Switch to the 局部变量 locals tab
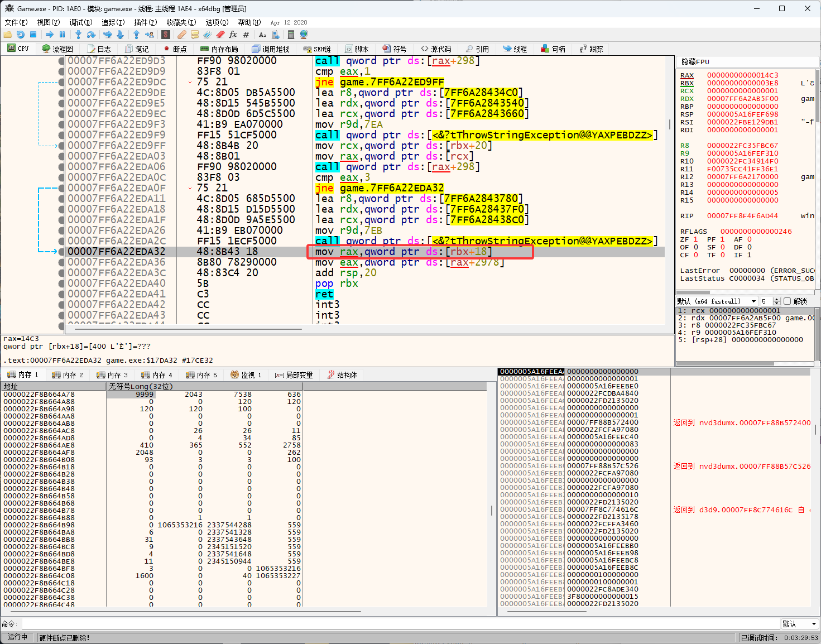821x644 pixels. 294,375
